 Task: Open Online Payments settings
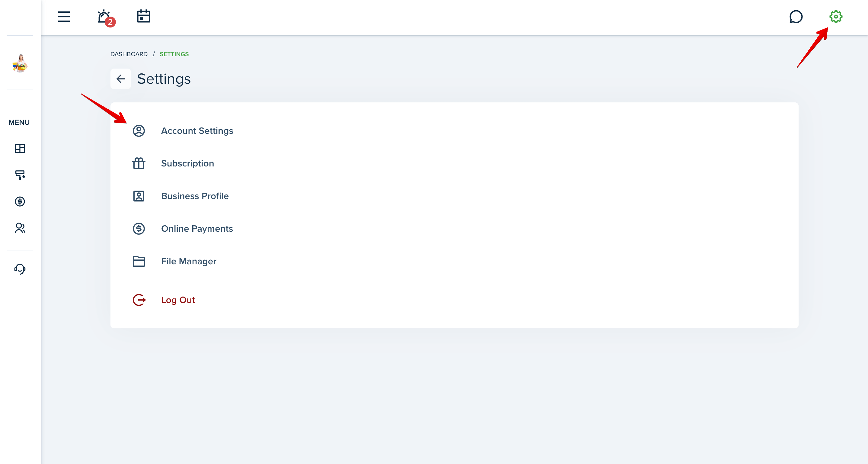(x=197, y=229)
